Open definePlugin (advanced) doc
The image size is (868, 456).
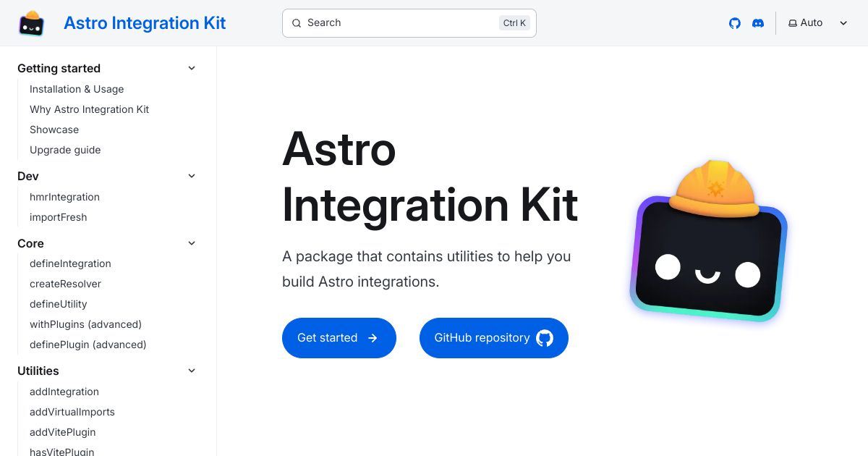[x=88, y=345]
